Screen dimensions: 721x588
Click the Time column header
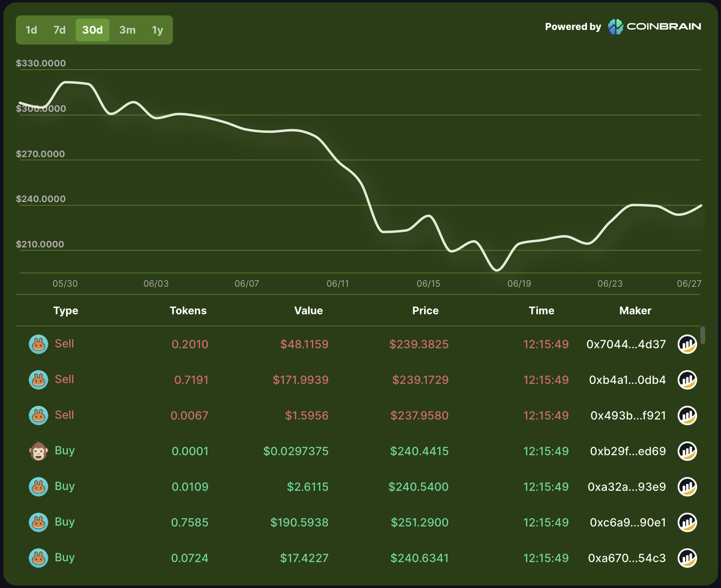pos(541,311)
